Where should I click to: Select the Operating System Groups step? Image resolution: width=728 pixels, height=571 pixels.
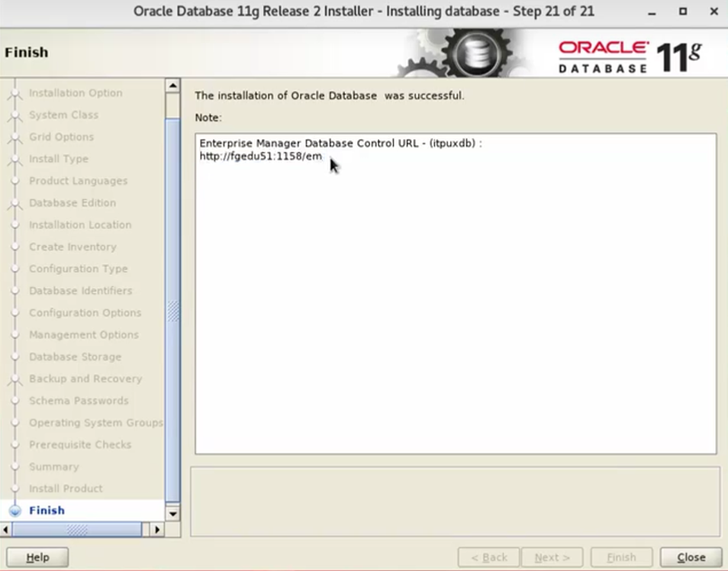tap(95, 423)
